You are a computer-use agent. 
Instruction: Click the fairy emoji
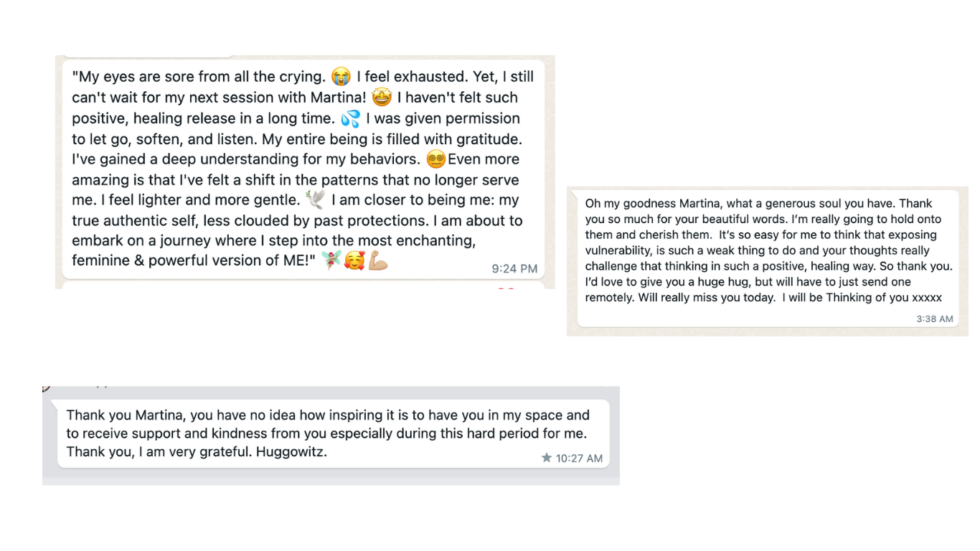coord(331,260)
